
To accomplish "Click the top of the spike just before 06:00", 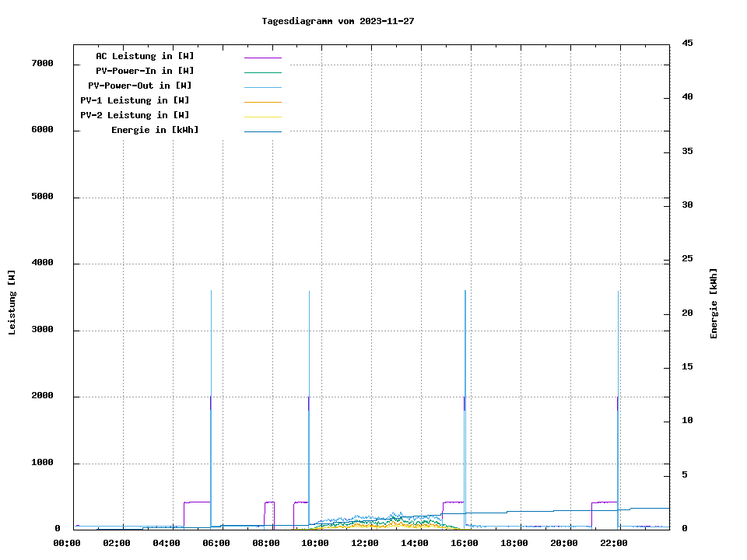I will [x=211, y=292].
